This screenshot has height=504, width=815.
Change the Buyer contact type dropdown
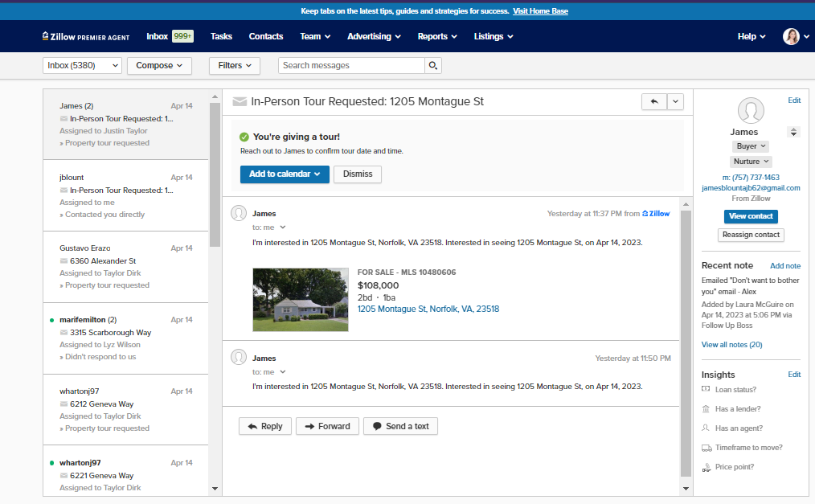[751, 146]
